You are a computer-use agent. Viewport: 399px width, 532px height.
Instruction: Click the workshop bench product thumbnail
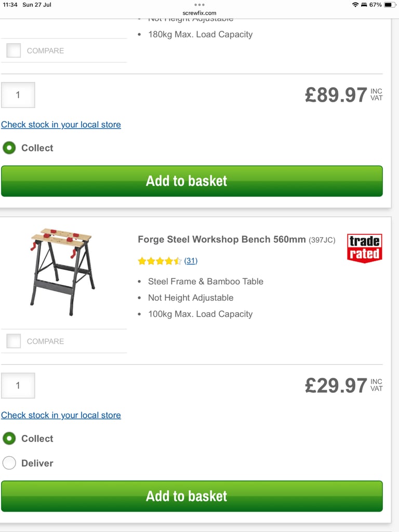(x=63, y=272)
